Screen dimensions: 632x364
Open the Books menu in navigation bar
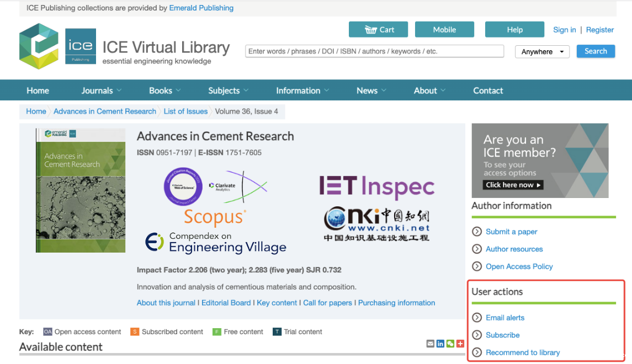[x=164, y=90]
